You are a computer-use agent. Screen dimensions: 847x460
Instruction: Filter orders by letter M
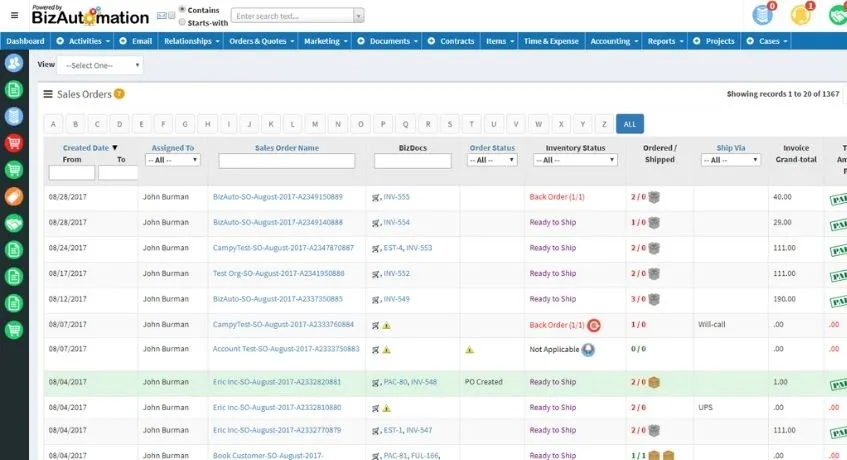coord(315,124)
